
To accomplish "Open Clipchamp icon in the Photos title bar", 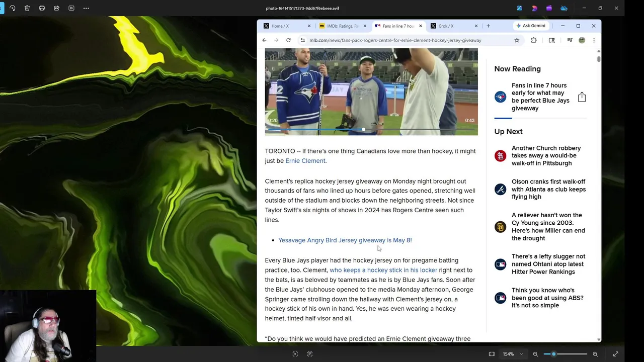I will (x=549, y=8).
